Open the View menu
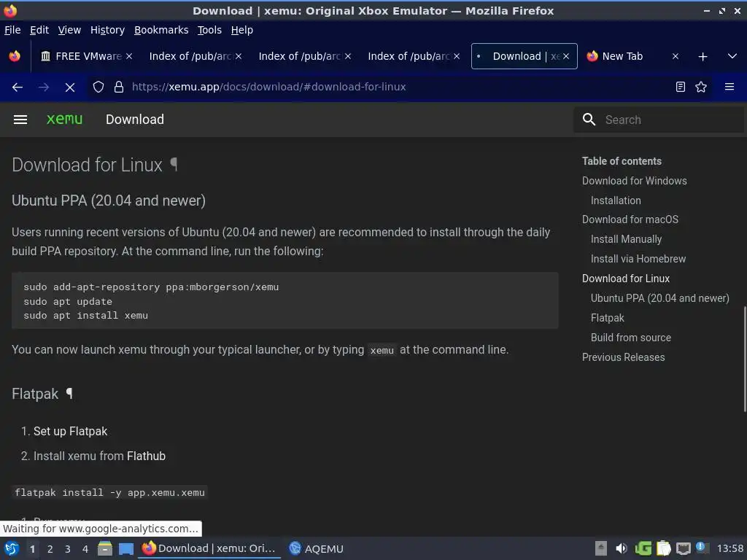The width and height of the screenshot is (747, 560). pyautogui.click(x=69, y=30)
